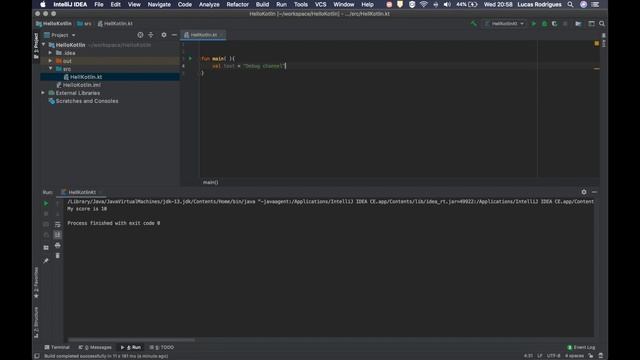Run with coverage using the shield icon

click(554, 24)
